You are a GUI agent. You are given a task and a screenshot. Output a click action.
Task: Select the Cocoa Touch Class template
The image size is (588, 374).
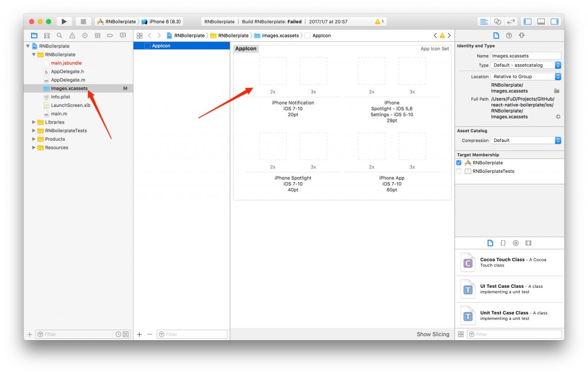click(x=509, y=263)
